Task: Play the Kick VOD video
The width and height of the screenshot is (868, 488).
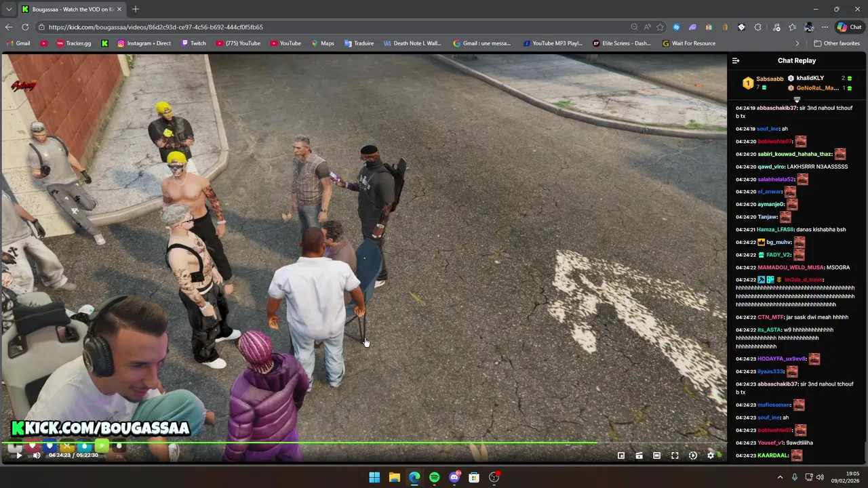Action: click(x=18, y=455)
